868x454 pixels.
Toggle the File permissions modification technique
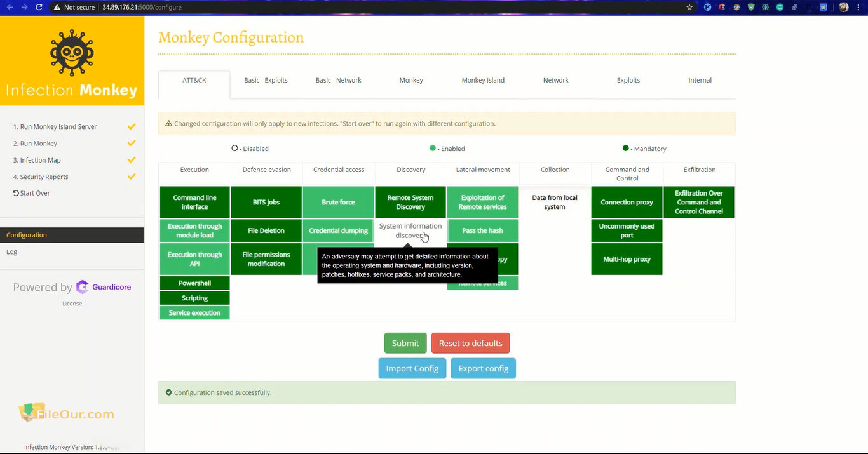coord(266,259)
